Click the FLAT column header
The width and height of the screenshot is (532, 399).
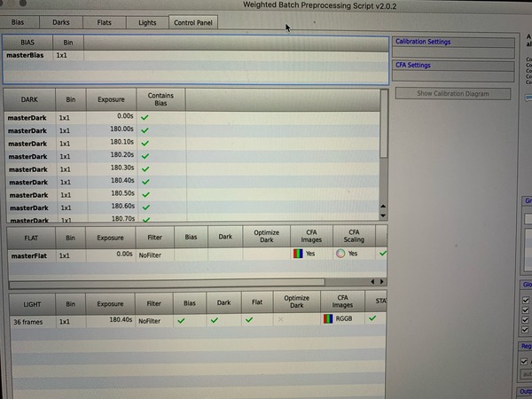(31, 238)
